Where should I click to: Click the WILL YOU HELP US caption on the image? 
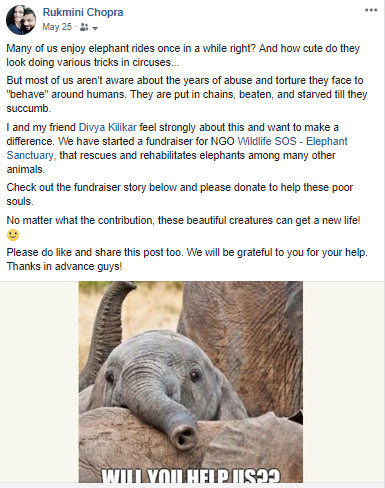(x=191, y=476)
